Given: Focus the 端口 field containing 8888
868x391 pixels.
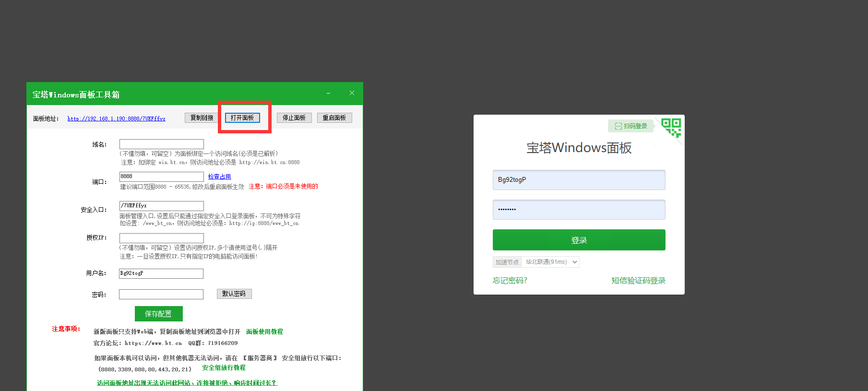Looking at the screenshot, I should tap(162, 177).
